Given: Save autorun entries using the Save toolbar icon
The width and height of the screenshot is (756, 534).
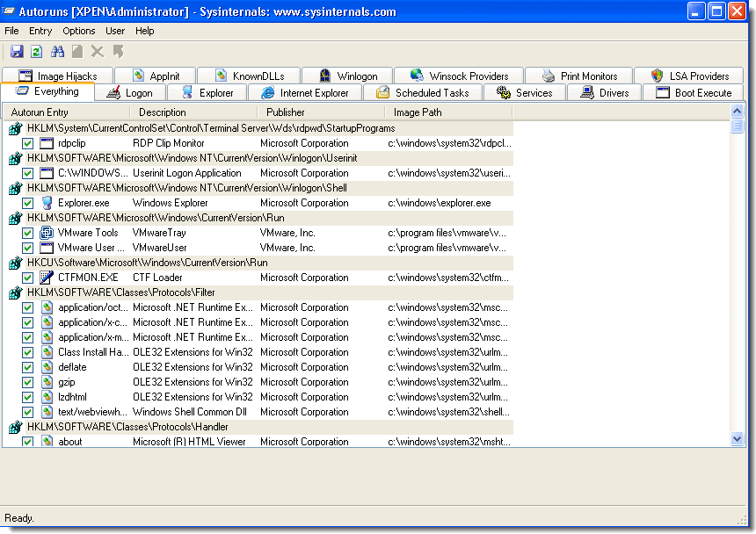Looking at the screenshot, I should pos(16,51).
